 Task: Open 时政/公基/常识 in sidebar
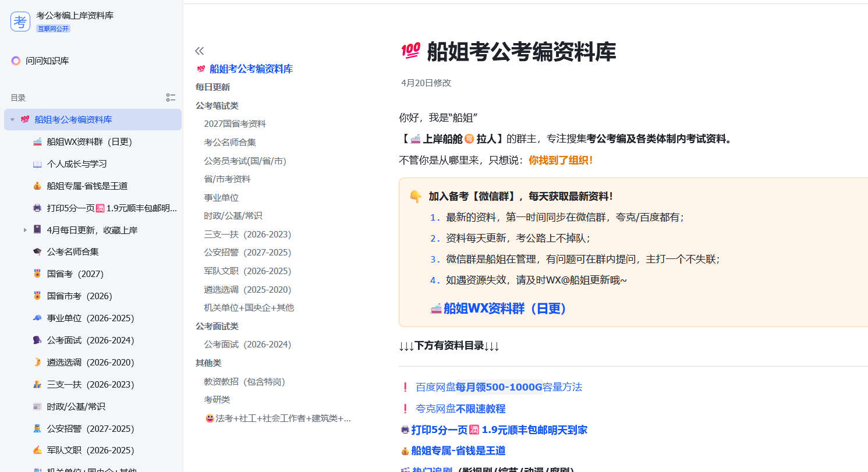tap(76, 406)
